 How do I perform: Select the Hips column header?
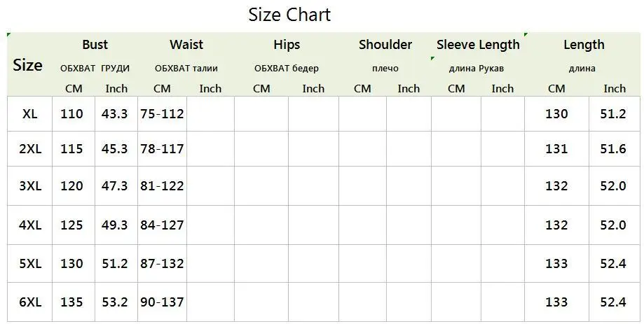click(287, 45)
